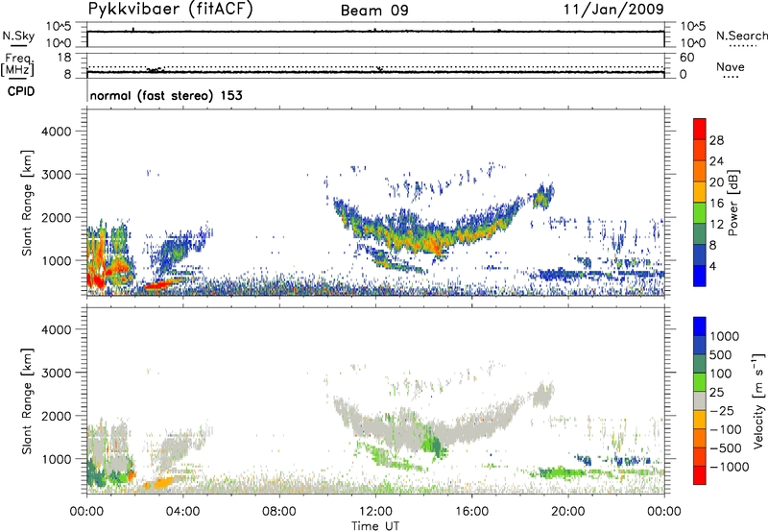Click the dark blue velocity patches after 20:00
The image size is (768, 532).
coord(614,461)
